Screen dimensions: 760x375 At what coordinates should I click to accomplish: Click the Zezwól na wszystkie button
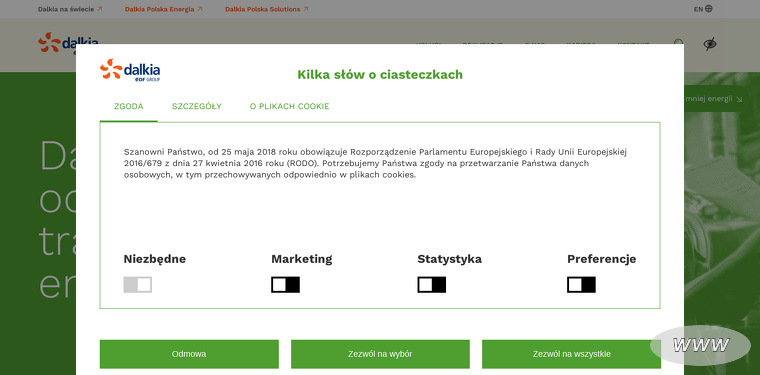571,354
